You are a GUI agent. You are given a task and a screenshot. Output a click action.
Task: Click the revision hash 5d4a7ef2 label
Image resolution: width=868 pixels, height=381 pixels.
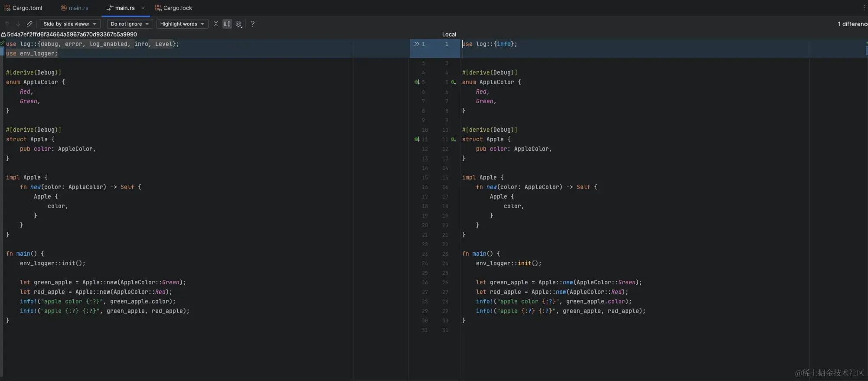[x=72, y=34]
